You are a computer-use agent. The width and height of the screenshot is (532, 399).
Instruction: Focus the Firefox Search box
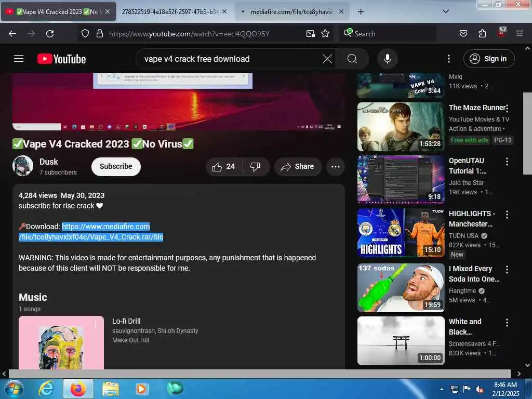(x=388, y=34)
